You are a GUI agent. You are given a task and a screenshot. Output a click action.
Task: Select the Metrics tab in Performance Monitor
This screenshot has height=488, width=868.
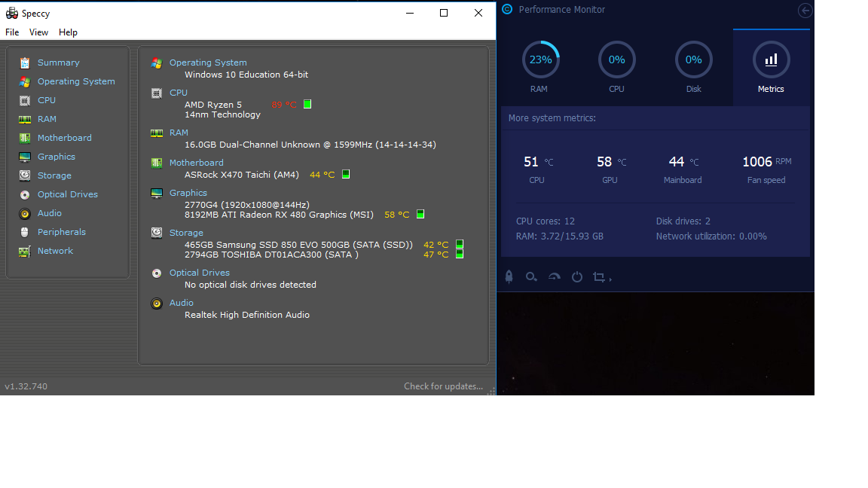[771, 68]
